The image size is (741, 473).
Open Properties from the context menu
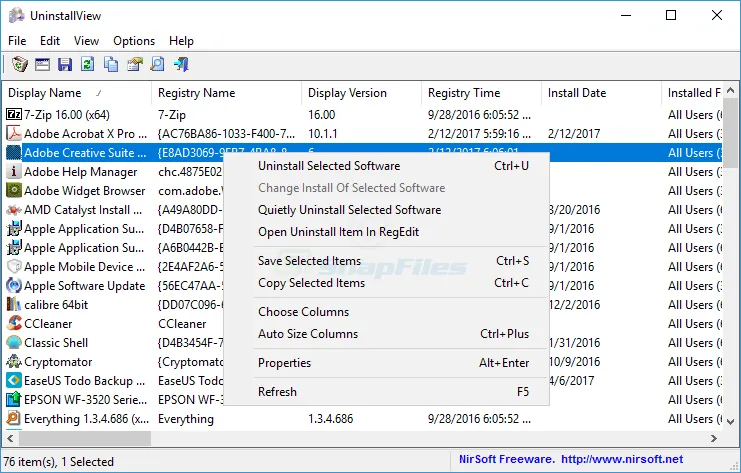[x=387, y=363]
